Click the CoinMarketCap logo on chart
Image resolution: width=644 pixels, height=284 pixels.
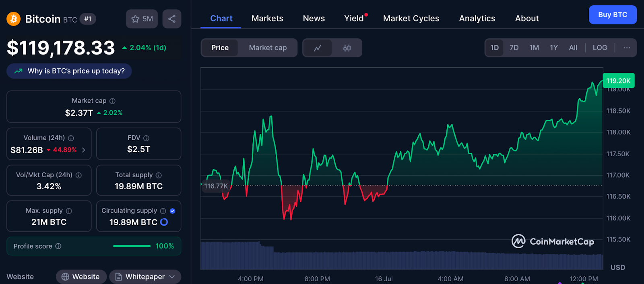[x=553, y=241]
